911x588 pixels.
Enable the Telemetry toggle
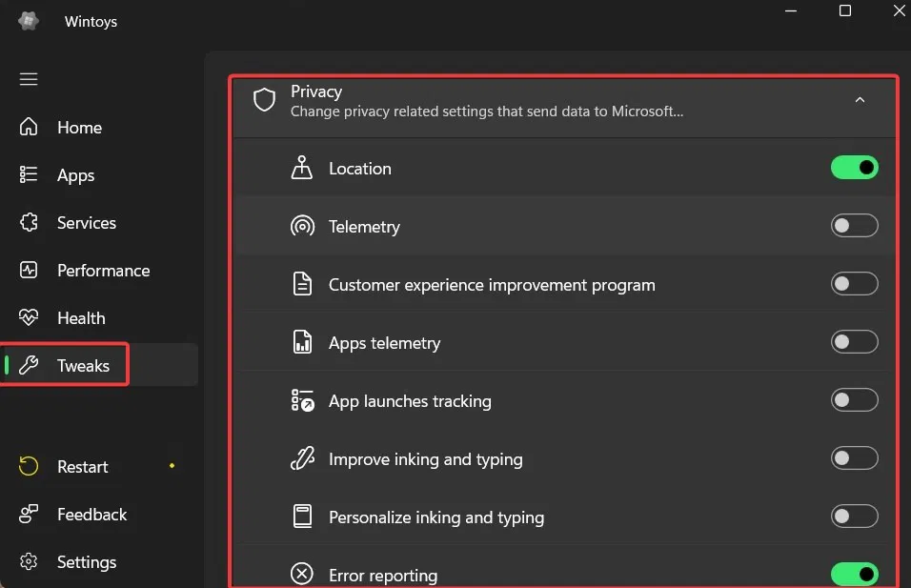coord(854,226)
